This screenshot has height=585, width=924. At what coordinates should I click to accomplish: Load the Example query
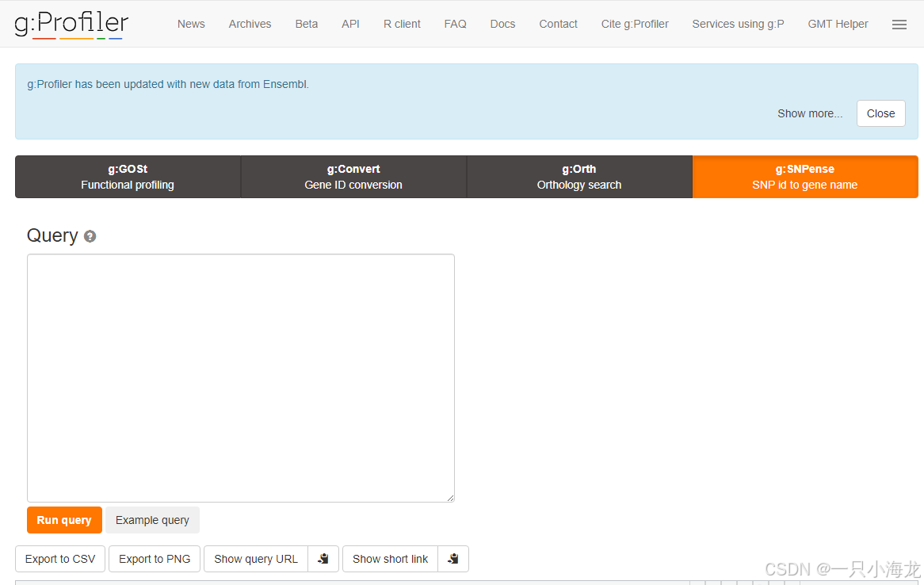[x=152, y=519]
